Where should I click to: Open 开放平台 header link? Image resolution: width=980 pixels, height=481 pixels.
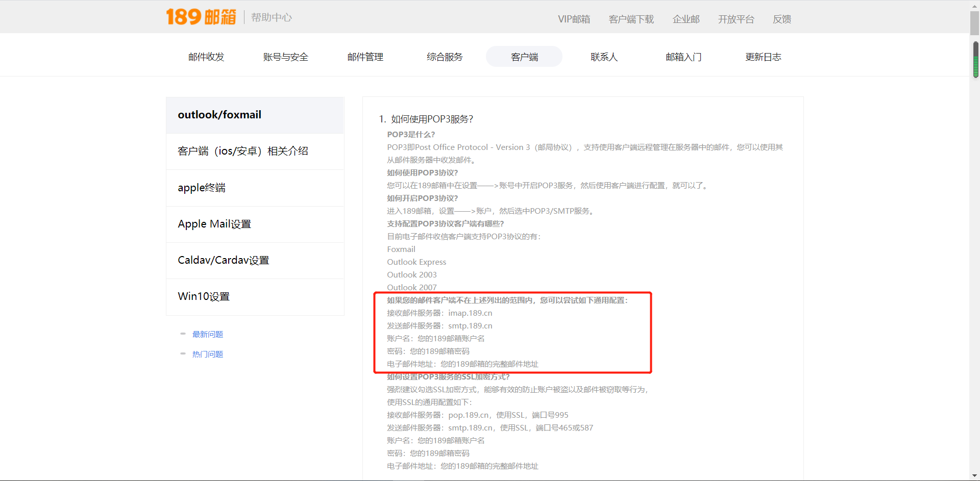point(736,19)
